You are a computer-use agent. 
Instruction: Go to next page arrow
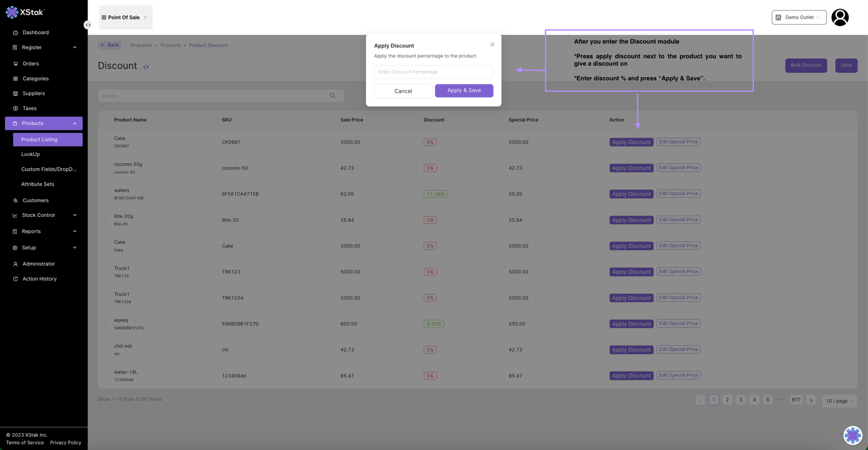tap(811, 400)
